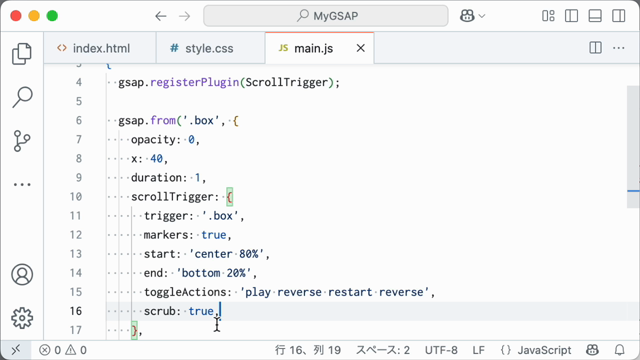The image size is (640, 360).
Task: Open the Manage gear menu
Action: (22, 318)
